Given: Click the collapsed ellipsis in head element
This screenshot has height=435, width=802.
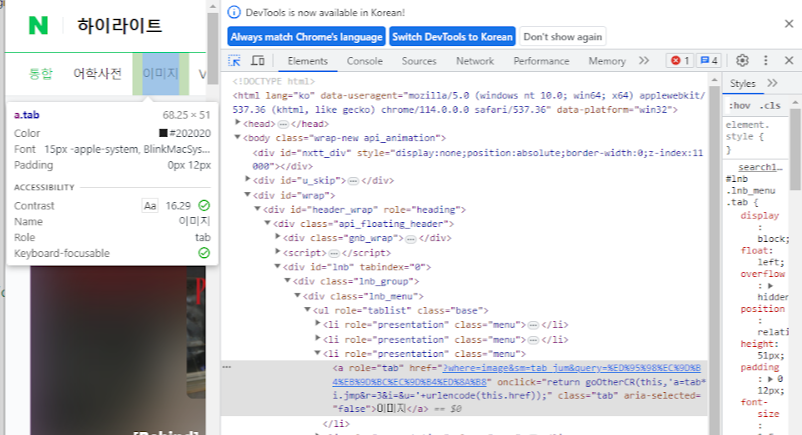Looking at the screenshot, I should [x=283, y=124].
